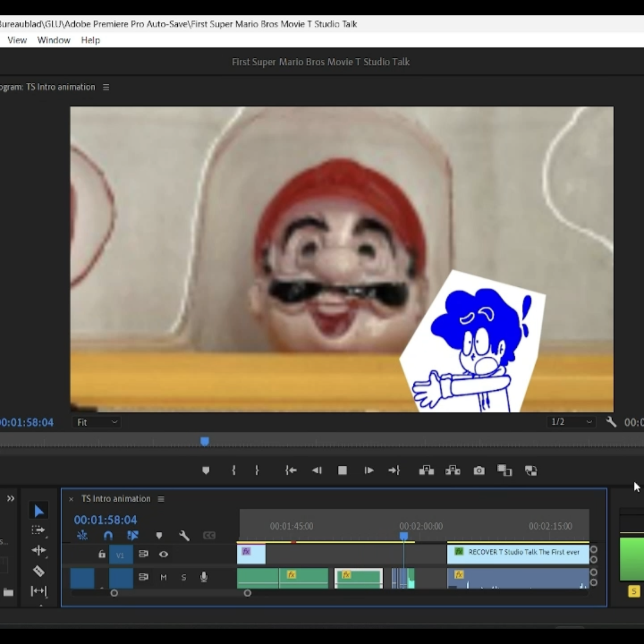This screenshot has height=644, width=644.
Task: Toggle Linked Selection in the timeline
Action: [133, 535]
